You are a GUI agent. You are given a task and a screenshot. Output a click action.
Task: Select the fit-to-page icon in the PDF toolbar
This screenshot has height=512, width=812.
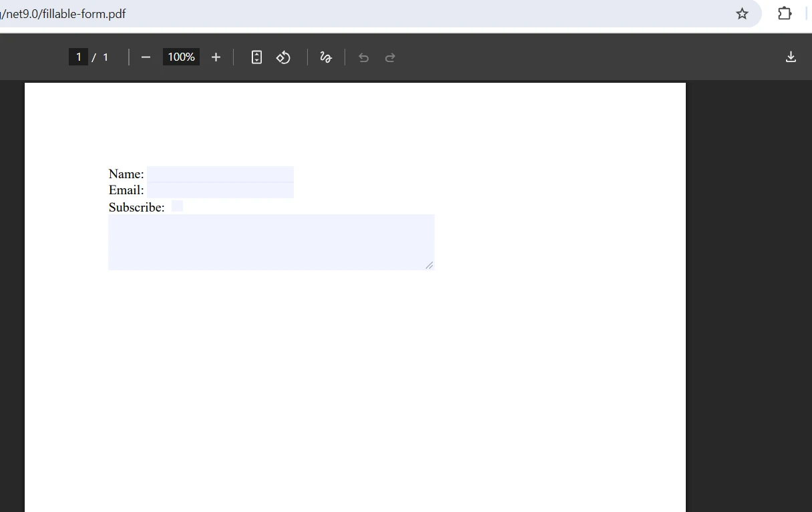tap(256, 57)
